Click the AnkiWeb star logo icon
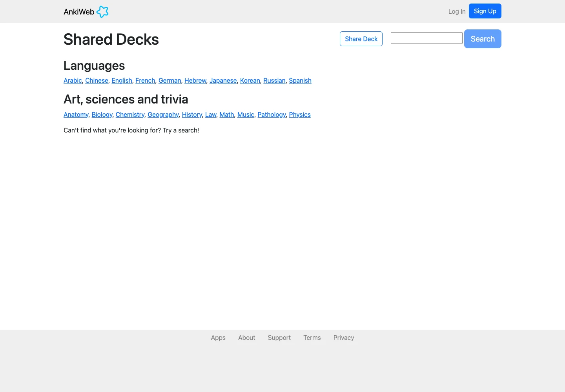 [x=102, y=12]
